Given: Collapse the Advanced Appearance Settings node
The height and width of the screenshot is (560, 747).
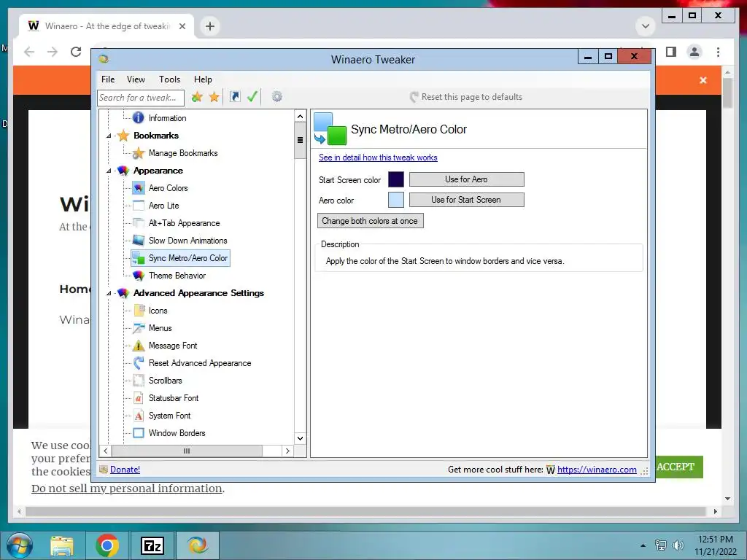Looking at the screenshot, I should point(109,293).
